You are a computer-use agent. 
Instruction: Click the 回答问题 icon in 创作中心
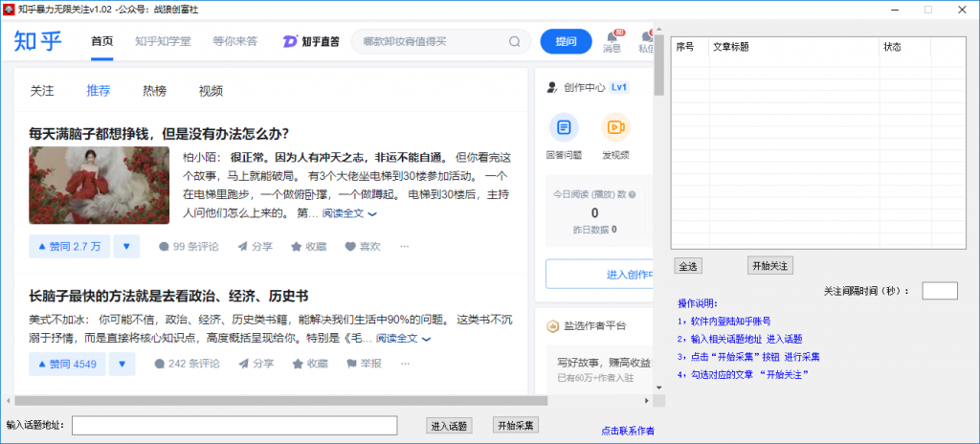(564, 127)
